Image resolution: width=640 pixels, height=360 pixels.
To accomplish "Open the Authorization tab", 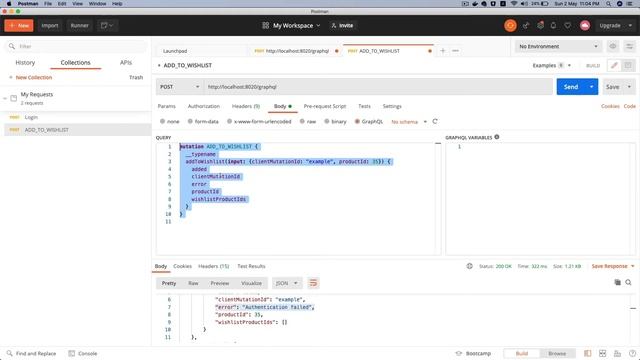I will coord(204,106).
